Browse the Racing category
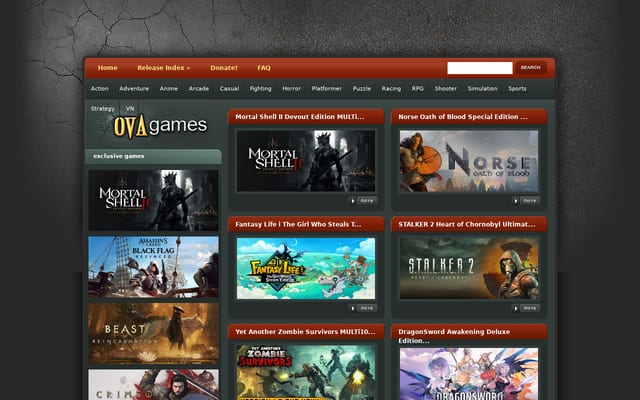Viewport: 640px width, 400px height. point(391,89)
